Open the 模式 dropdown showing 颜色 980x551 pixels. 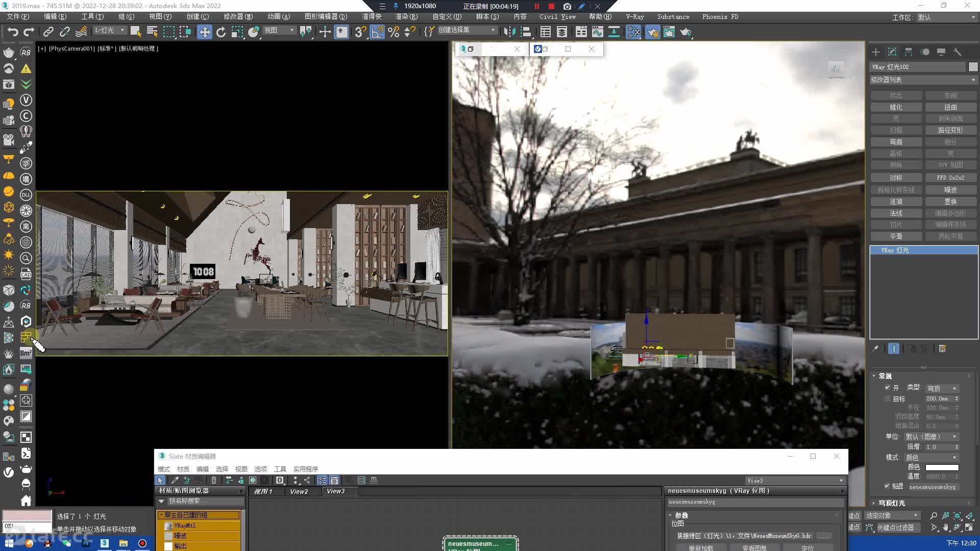(932, 457)
